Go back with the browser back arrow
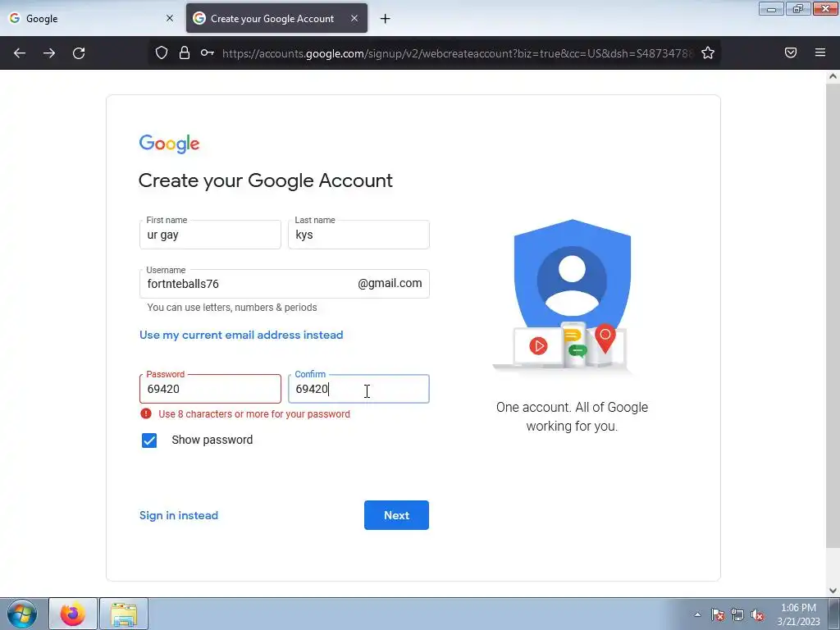 [x=20, y=53]
